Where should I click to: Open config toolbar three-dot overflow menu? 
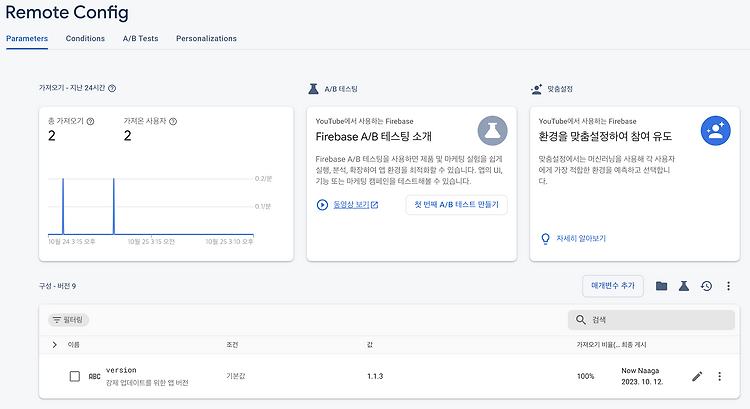coord(728,286)
